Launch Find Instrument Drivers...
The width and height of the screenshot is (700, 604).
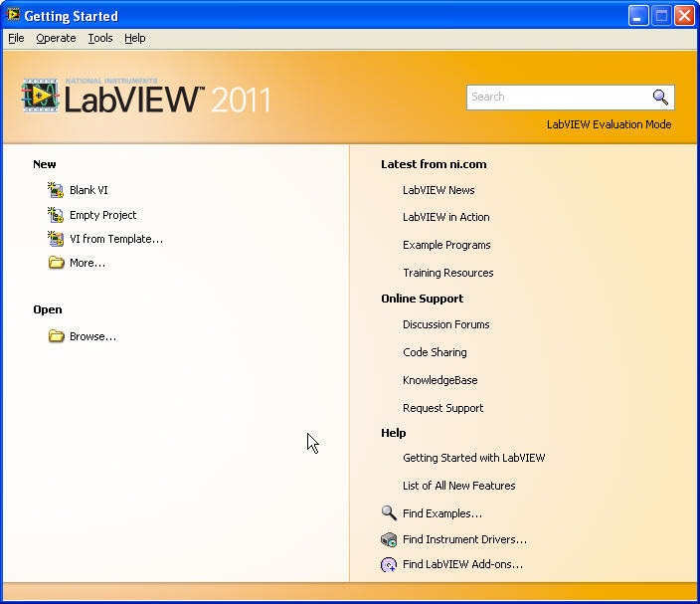pos(464,539)
